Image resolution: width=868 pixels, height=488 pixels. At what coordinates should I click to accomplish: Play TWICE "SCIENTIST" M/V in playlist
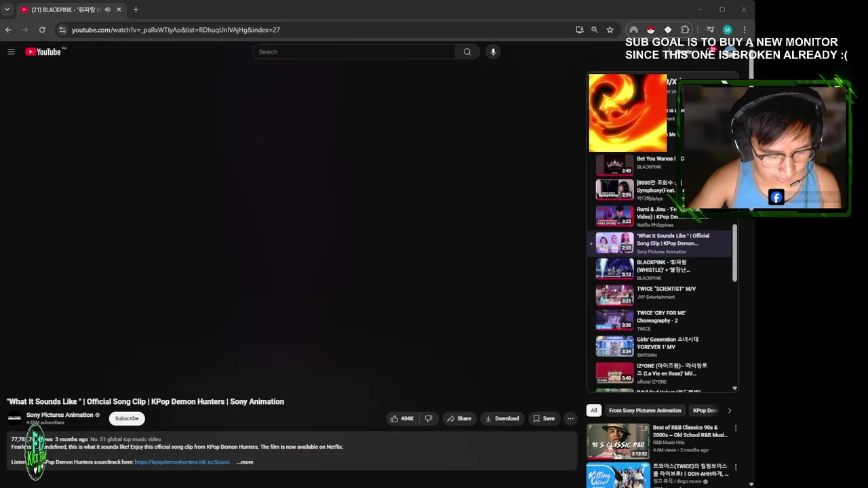[x=659, y=295]
